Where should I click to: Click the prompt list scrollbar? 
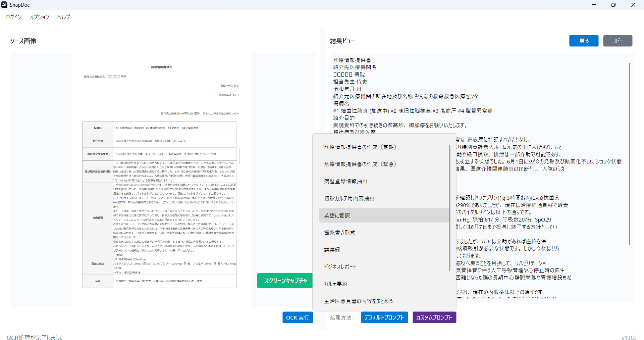[x=449, y=208]
